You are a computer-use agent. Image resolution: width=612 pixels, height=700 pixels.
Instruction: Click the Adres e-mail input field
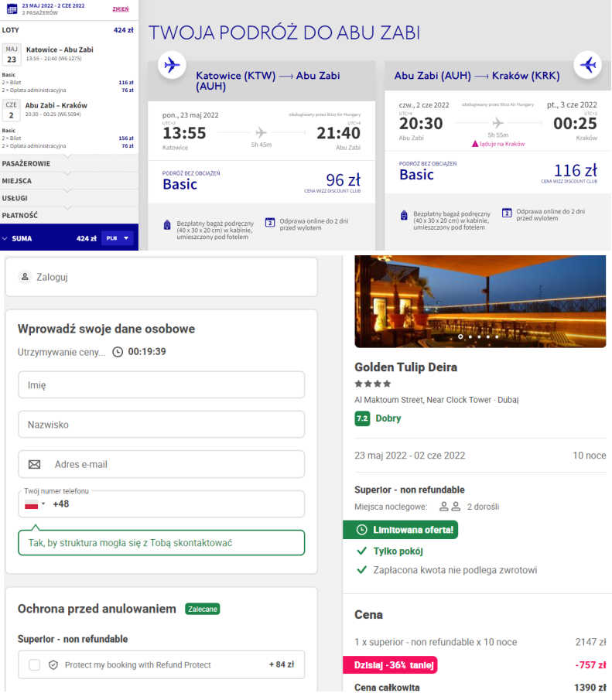[x=161, y=464]
